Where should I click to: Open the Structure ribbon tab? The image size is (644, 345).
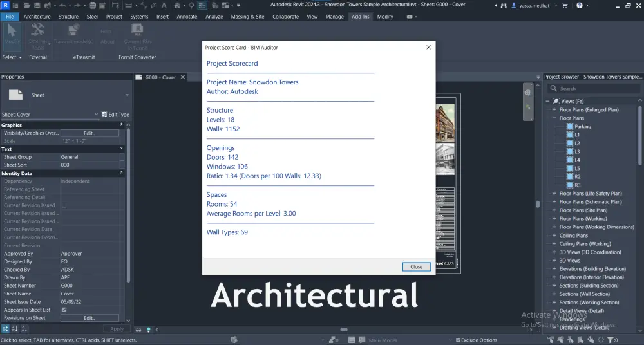[x=68, y=17]
